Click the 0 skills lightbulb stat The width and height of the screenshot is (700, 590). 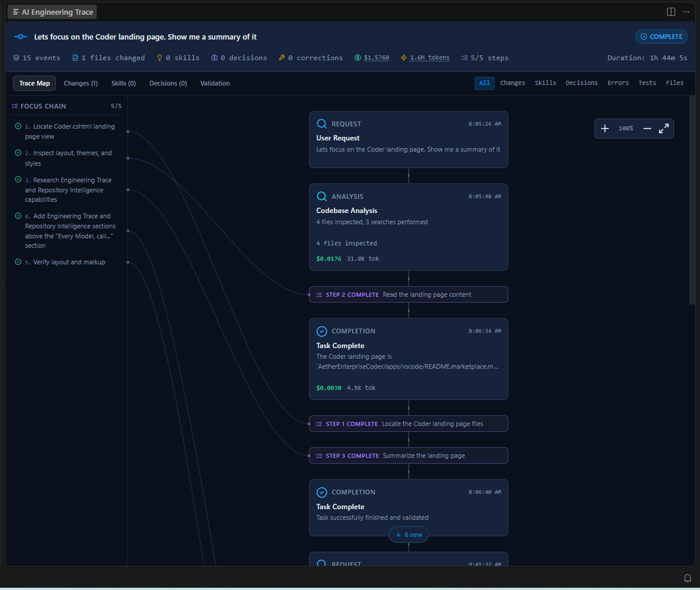coord(178,58)
